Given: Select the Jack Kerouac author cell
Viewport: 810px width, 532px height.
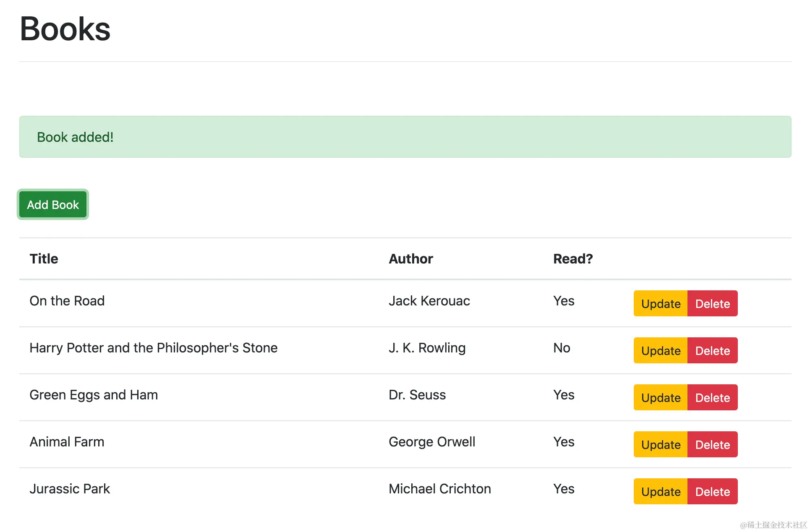Looking at the screenshot, I should point(429,301).
